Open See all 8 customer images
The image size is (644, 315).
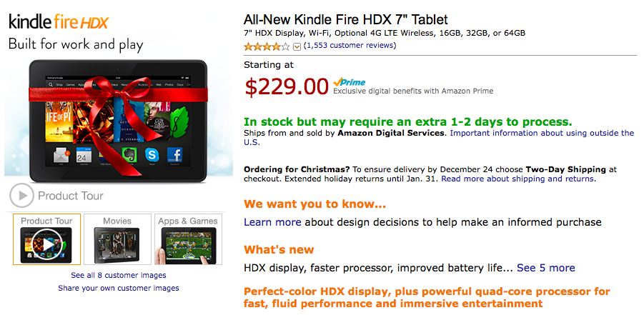point(118,275)
